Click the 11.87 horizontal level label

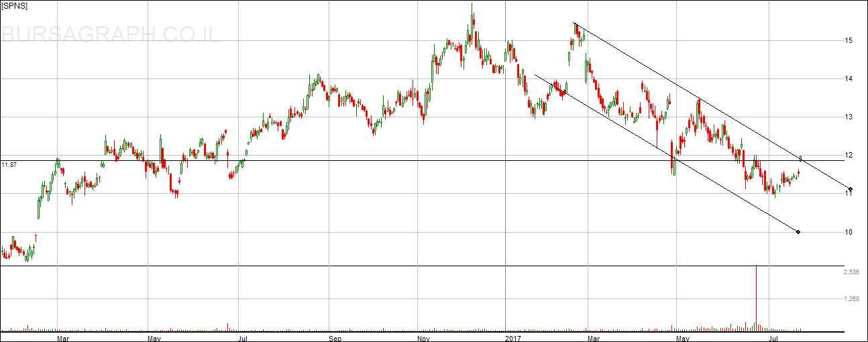pos(8,164)
